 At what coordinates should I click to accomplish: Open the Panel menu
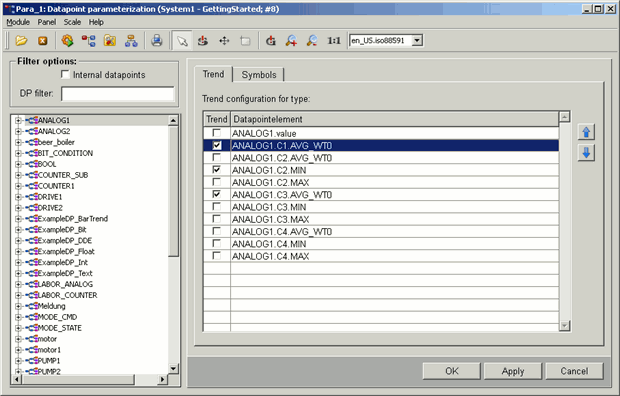tap(47, 22)
